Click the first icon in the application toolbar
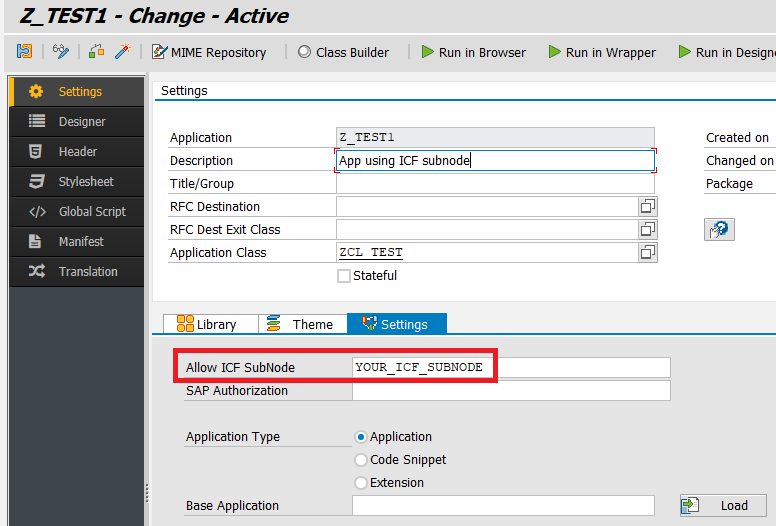The height and width of the screenshot is (526, 776). tap(25, 52)
